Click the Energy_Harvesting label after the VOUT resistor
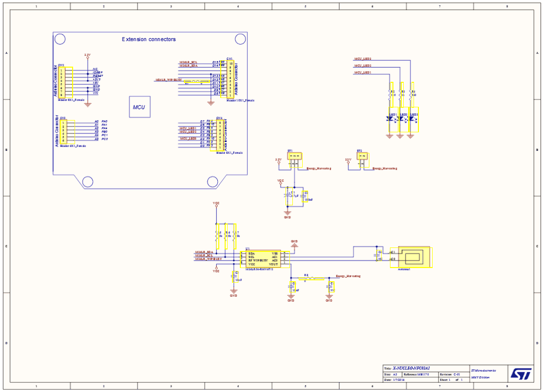 tap(348, 276)
